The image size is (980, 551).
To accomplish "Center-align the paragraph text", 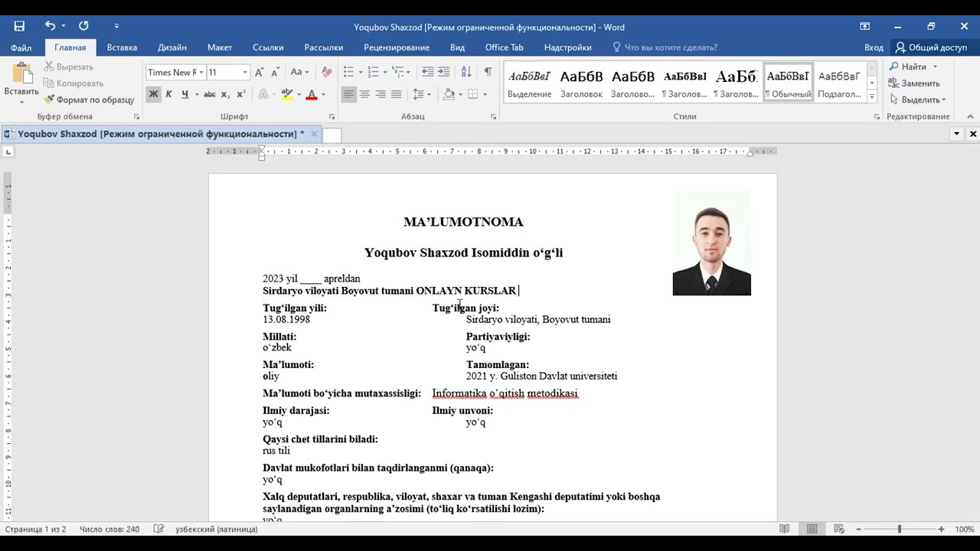I will 364,94.
